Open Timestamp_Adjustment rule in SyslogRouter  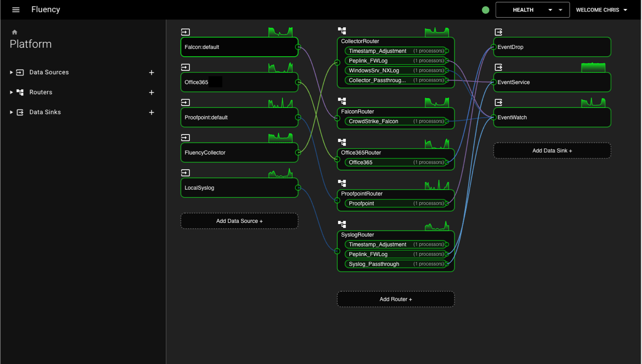pyautogui.click(x=396, y=245)
